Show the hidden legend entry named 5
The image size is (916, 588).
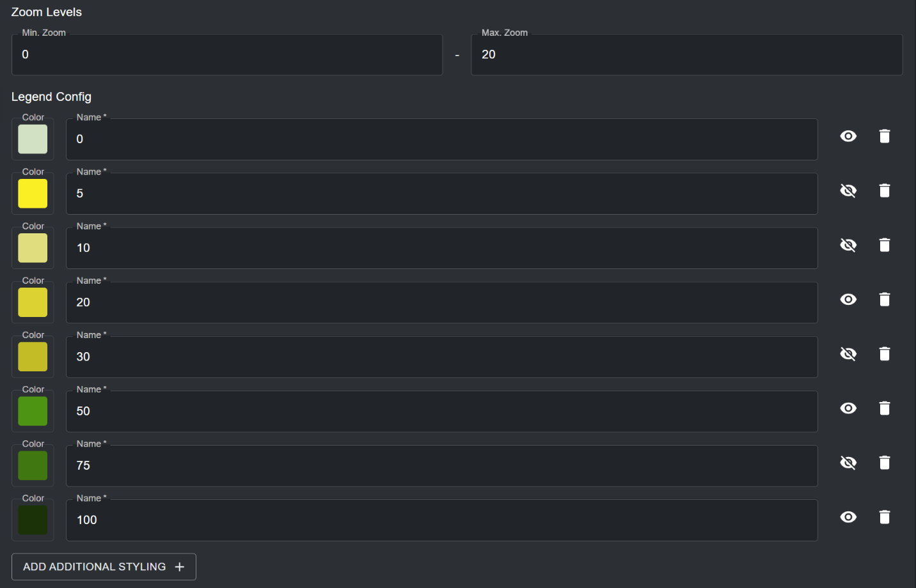pyautogui.click(x=848, y=190)
